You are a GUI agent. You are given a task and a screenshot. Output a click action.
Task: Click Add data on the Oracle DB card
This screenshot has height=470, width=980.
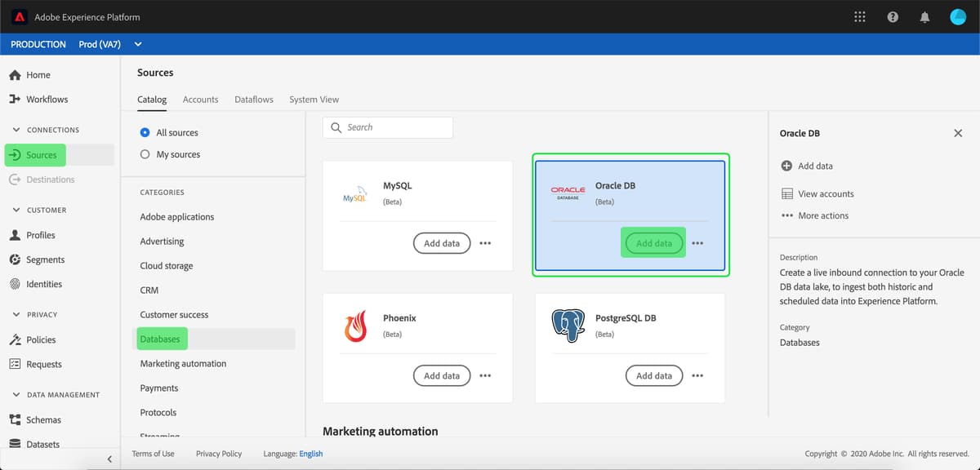tap(653, 242)
